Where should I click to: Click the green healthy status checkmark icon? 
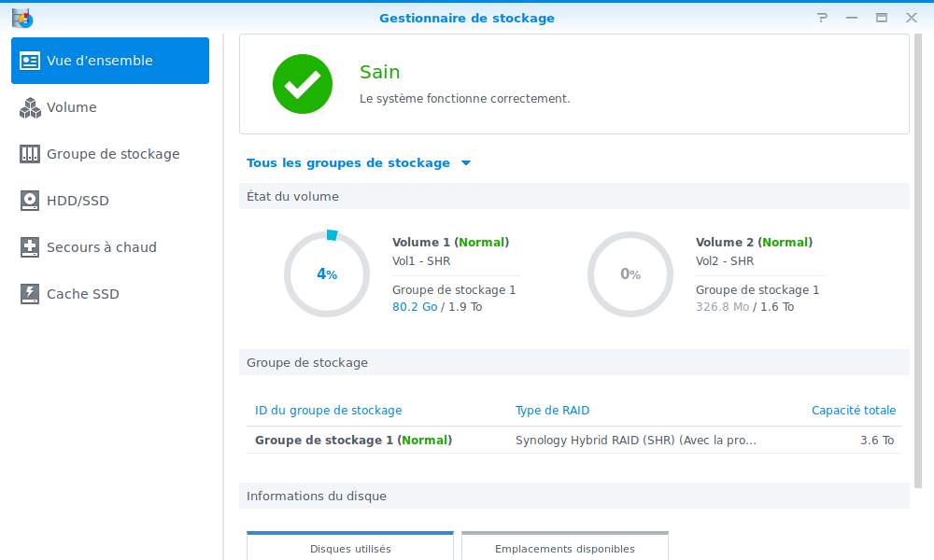(x=303, y=84)
